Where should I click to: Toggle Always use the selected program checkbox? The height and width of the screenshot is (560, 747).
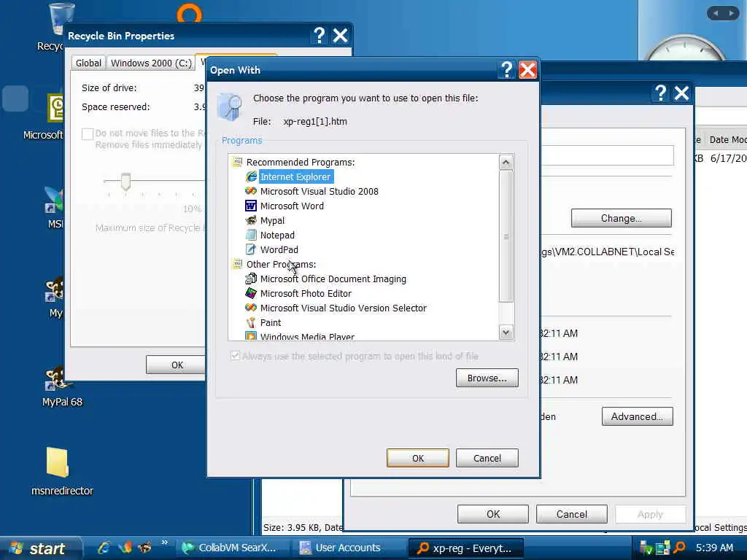click(x=235, y=356)
